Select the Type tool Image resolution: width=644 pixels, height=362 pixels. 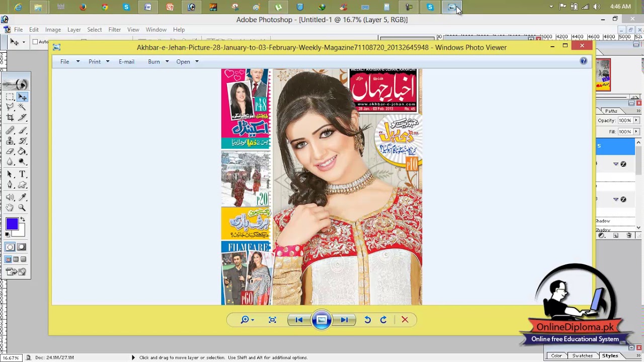22,174
